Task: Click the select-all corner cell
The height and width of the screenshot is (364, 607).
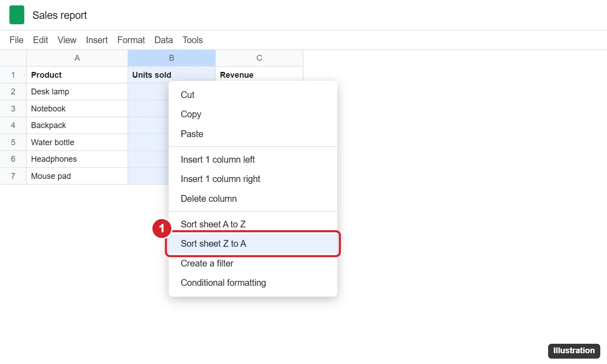Action: click(13, 58)
